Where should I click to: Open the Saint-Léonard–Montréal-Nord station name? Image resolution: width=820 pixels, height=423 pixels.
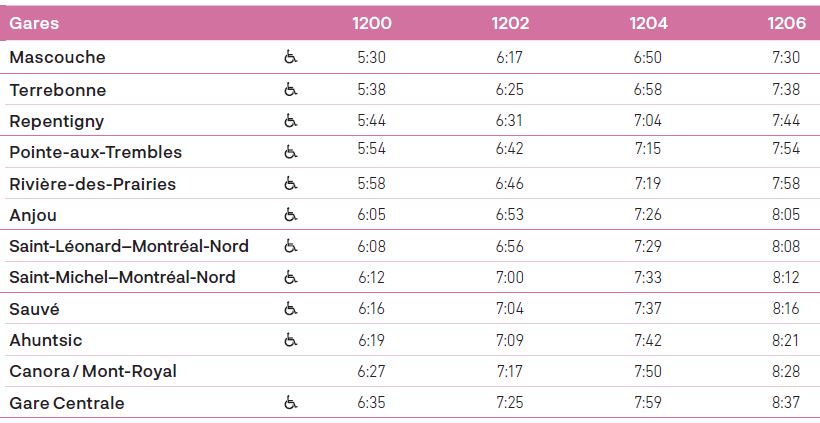point(129,246)
